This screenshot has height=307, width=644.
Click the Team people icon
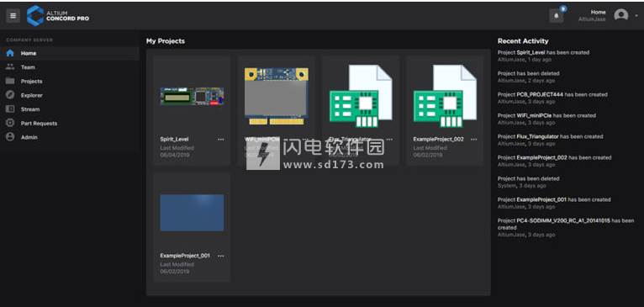10,67
